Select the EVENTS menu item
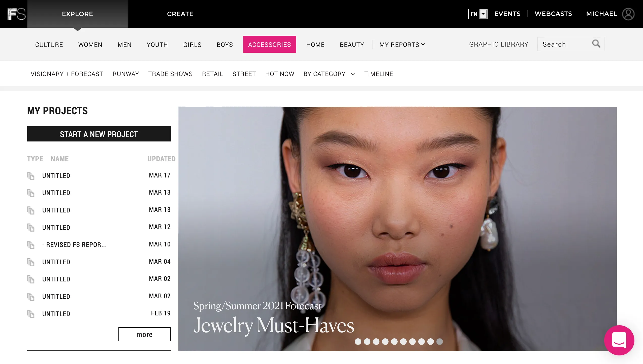 (x=507, y=14)
